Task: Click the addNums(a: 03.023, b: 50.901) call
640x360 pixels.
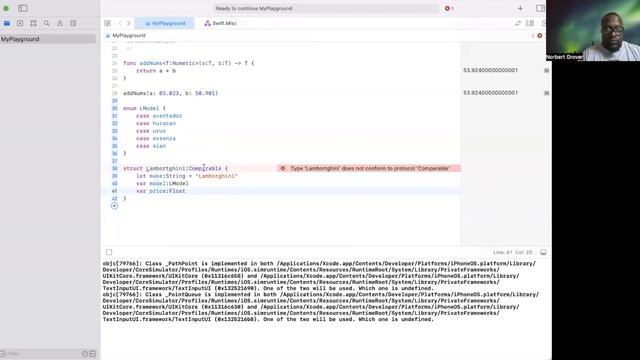Action: tap(171, 93)
